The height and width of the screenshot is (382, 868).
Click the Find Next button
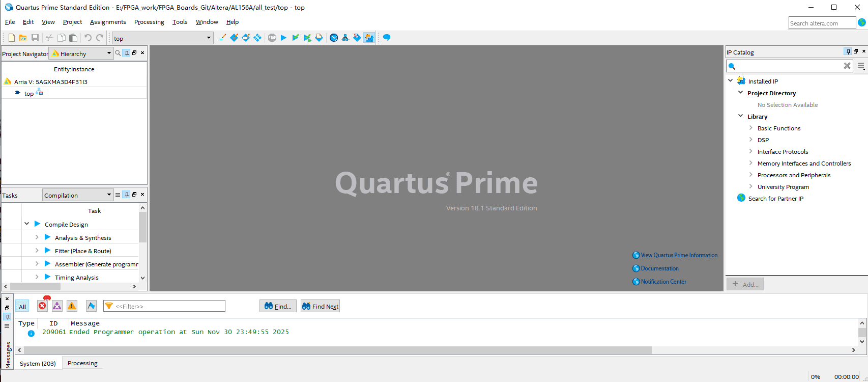tap(320, 306)
